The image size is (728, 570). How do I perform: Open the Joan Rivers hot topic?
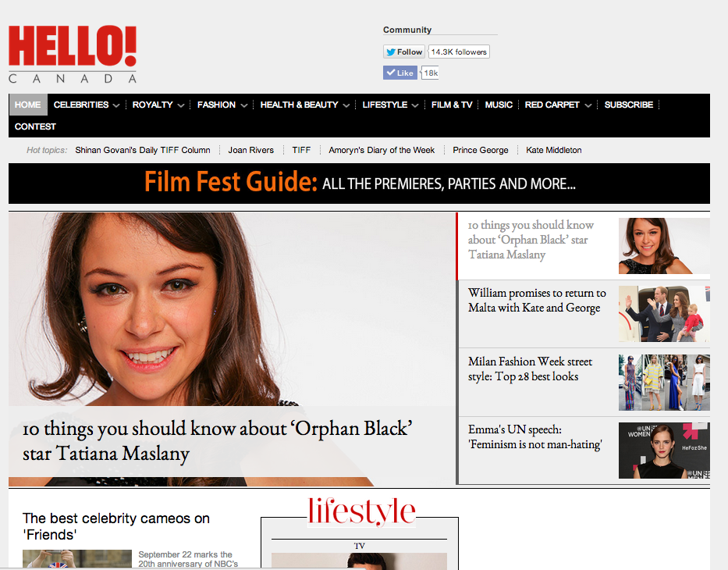pos(250,150)
